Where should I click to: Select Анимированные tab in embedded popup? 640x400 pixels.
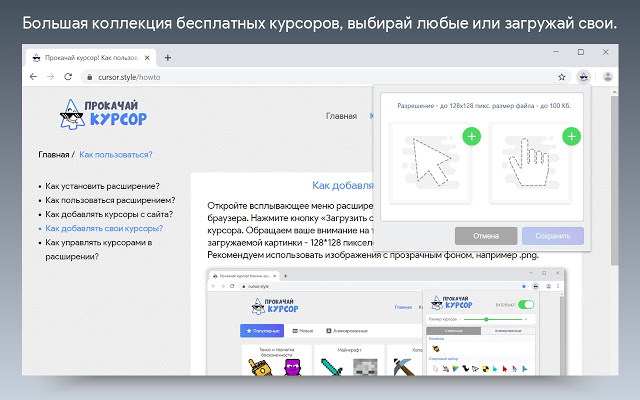[508, 331]
